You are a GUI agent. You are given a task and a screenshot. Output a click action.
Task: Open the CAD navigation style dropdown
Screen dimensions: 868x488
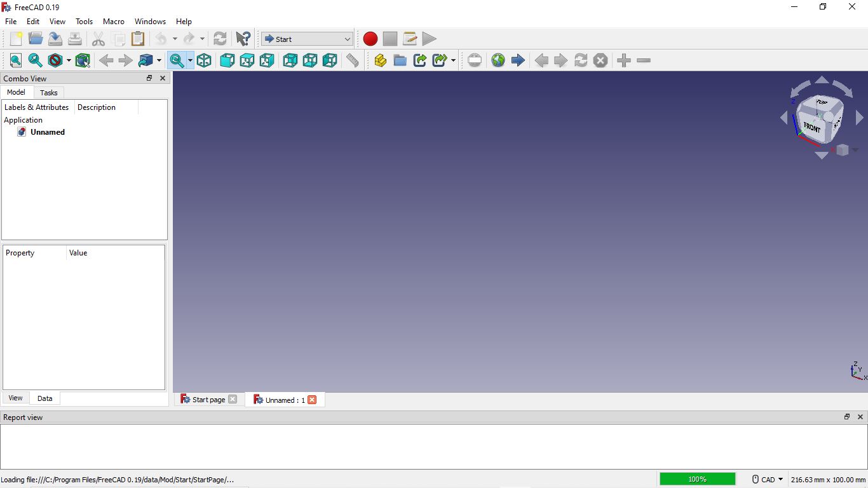(x=768, y=480)
